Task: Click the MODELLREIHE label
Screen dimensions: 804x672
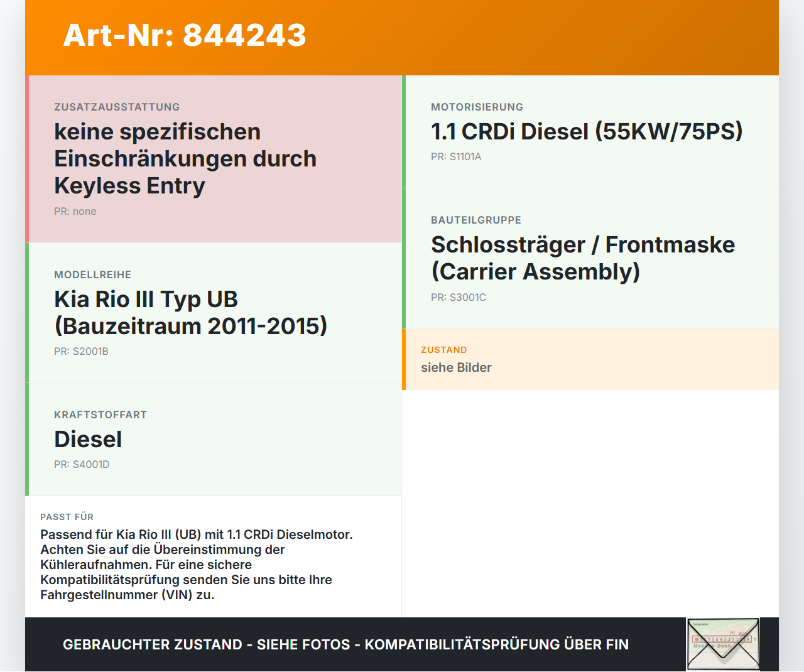Action: pos(93,274)
